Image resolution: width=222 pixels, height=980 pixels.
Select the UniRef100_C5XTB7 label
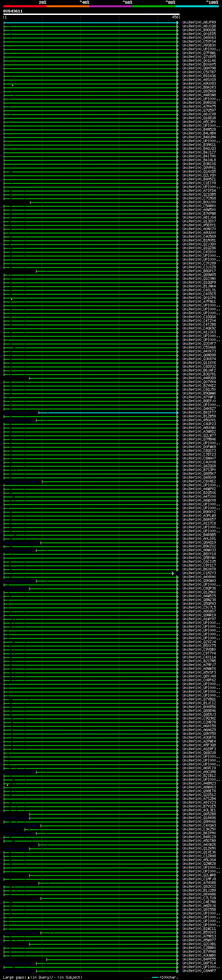[x=199, y=72]
